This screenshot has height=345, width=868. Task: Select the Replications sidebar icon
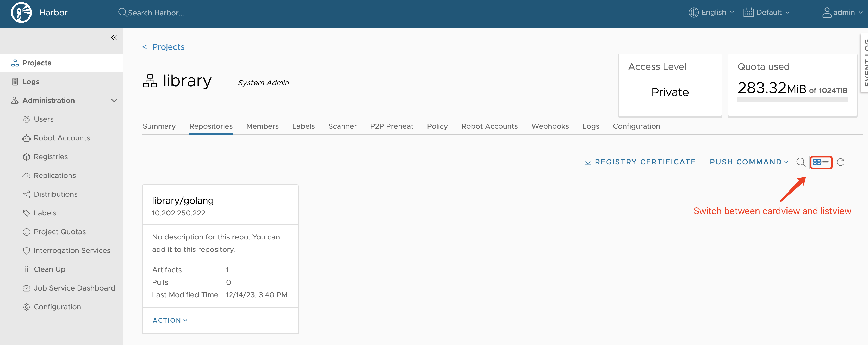pyautogui.click(x=27, y=175)
